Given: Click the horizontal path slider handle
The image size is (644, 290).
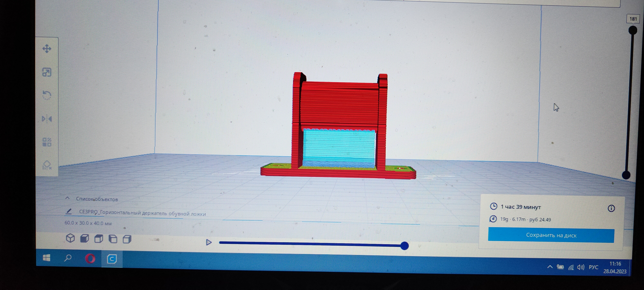Looking at the screenshot, I should click(404, 246).
